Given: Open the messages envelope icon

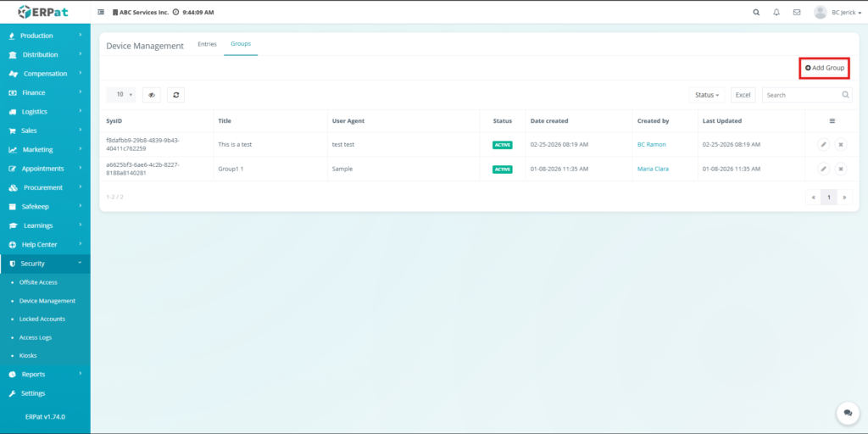Looking at the screenshot, I should click(x=797, y=13).
